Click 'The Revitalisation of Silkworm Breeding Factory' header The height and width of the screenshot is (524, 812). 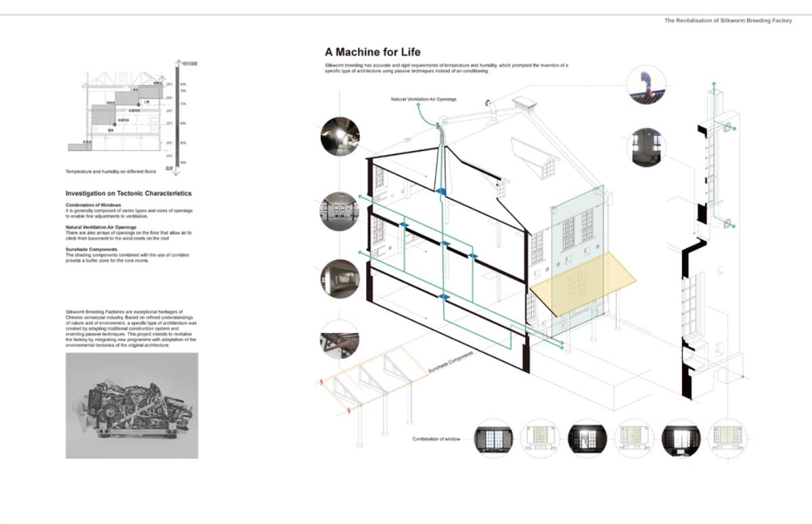click(727, 21)
